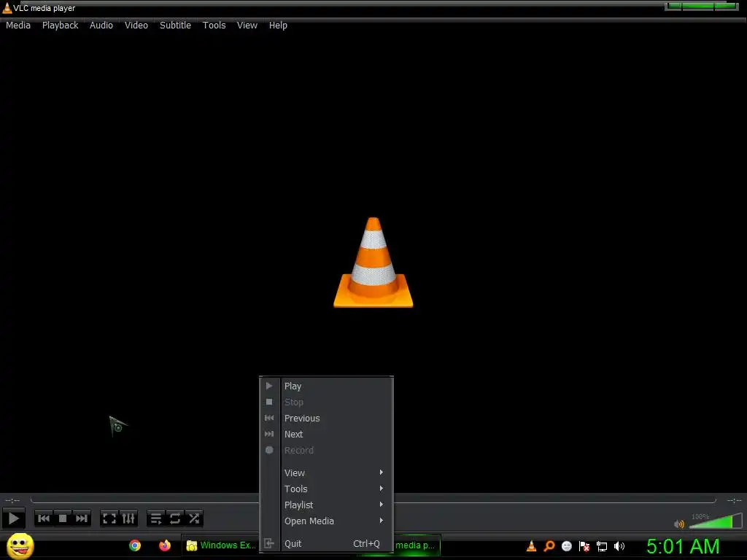Viewport: 747px width, 560px height.
Task: Click the white face tray icon
Action: (566, 546)
